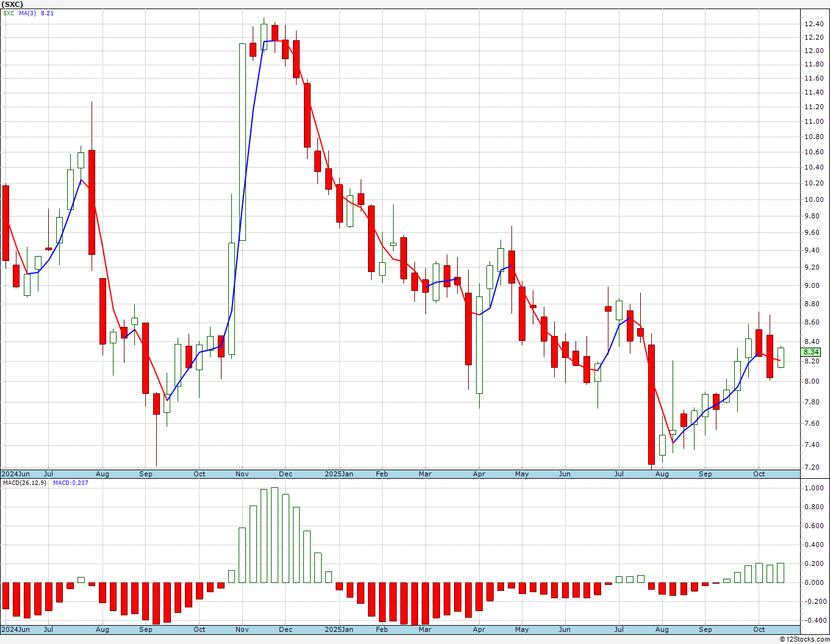Click the MA(3) indicator label

(x=27, y=13)
